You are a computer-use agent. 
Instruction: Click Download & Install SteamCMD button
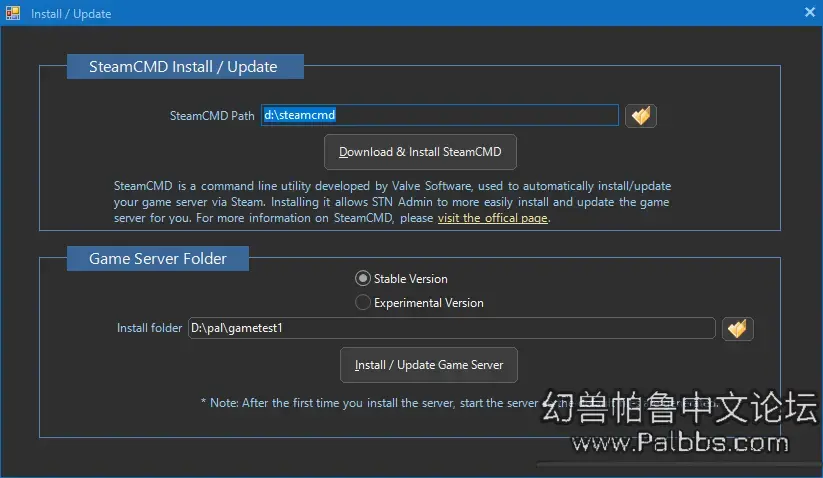pyautogui.click(x=420, y=152)
